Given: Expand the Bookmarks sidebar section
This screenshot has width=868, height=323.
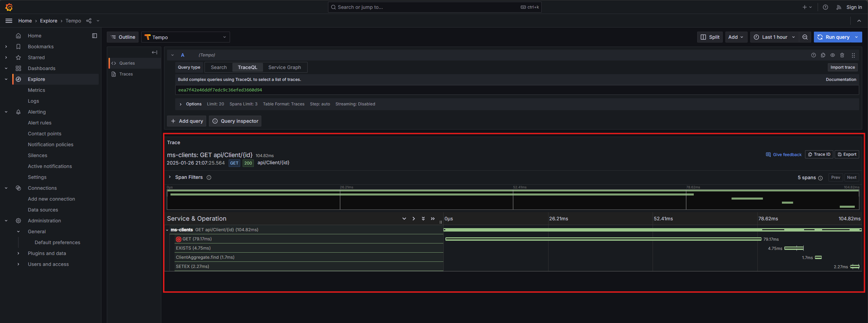Looking at the screenshot, I should (6, 47).
